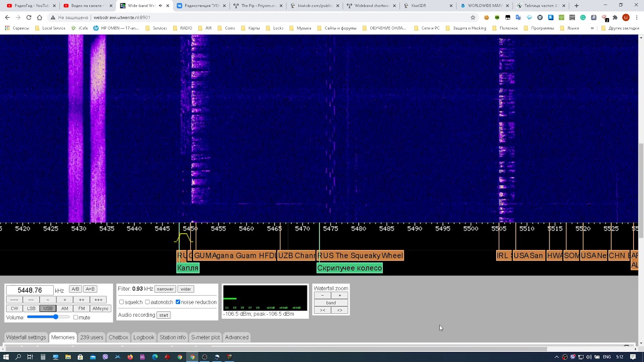Open user profile avatar in Chrome
This screenshot has width=644, height=362.
626,17
